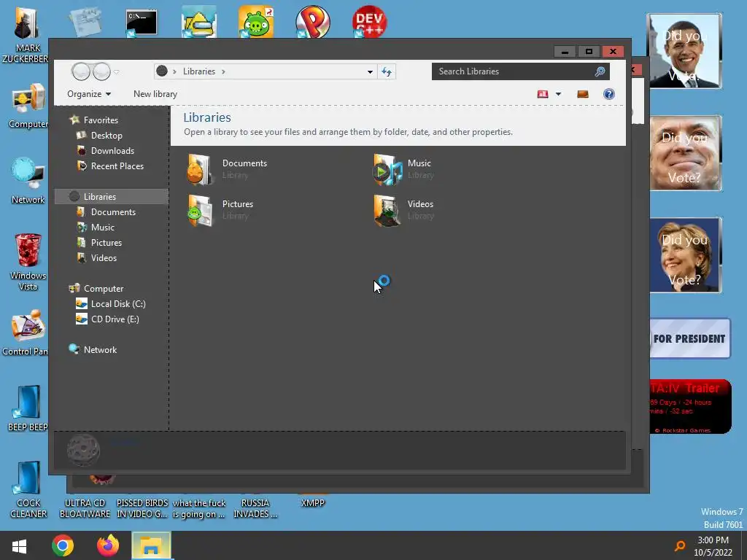Image resolution: width=747 pixels, height=560 pixels.
Task: Click the Back navigation button in Explorer
Action: pos(81,71)
